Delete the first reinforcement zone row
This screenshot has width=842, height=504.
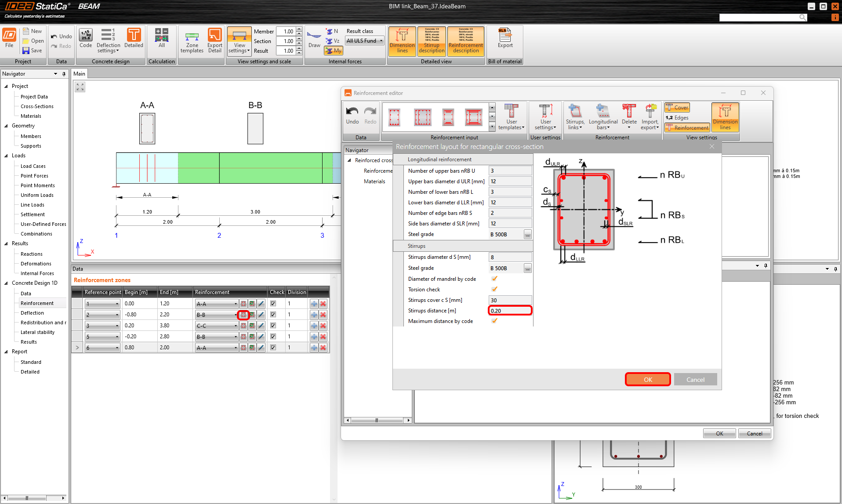[x=323, y=304]
